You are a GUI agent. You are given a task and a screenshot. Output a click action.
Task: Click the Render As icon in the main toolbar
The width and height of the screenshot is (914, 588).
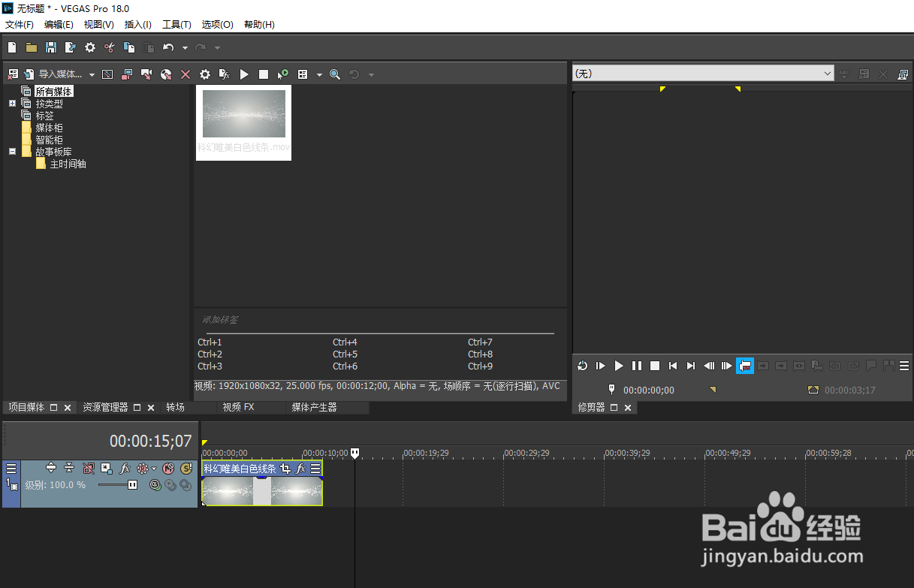click(x=71, y=47)
